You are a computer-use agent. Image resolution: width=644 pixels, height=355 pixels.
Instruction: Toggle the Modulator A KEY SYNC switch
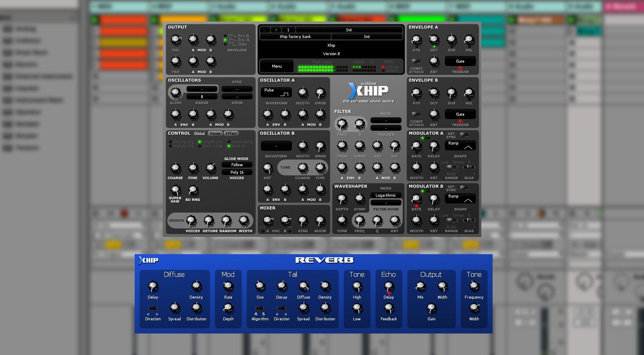point(465,134)
